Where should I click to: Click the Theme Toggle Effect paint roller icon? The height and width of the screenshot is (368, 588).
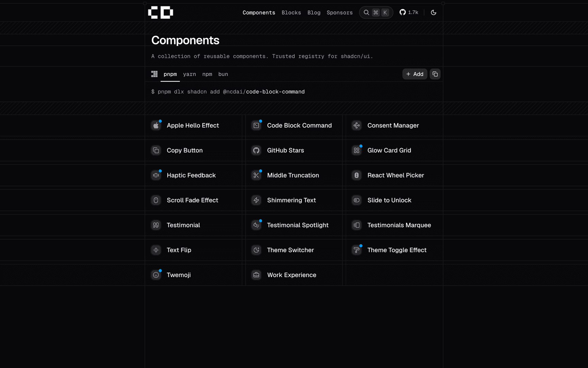coord(357,250)
